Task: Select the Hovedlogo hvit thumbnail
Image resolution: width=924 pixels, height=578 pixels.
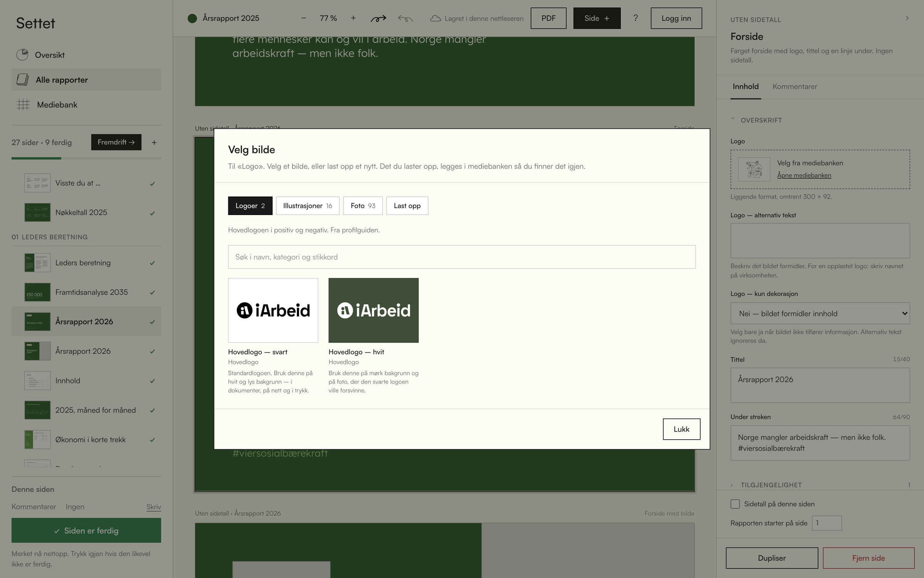Action: coord(373,310)
